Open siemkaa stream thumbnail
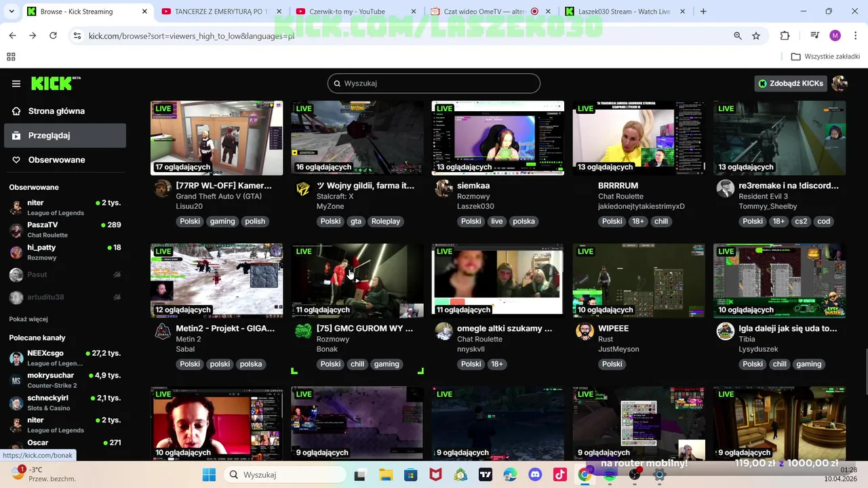 [498, 138]
